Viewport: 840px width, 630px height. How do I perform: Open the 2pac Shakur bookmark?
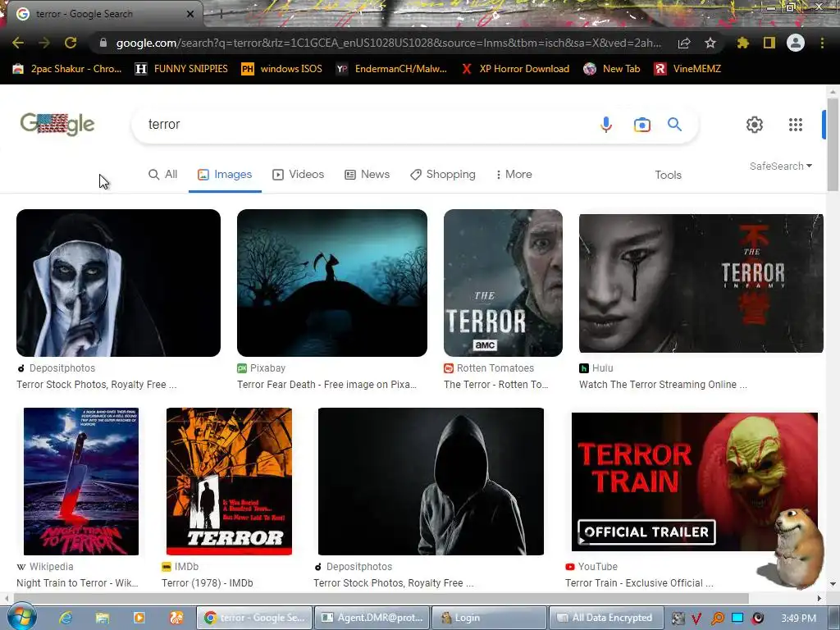[67, 69]
